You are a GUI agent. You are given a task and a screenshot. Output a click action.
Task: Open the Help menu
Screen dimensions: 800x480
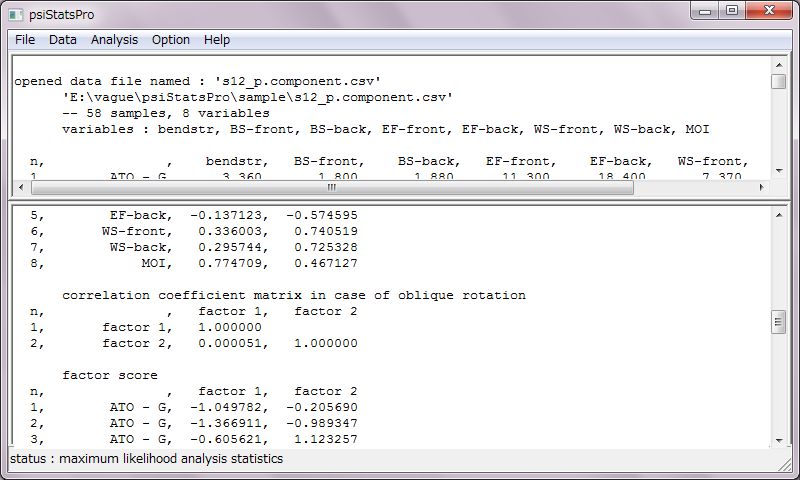pos(217,40)
